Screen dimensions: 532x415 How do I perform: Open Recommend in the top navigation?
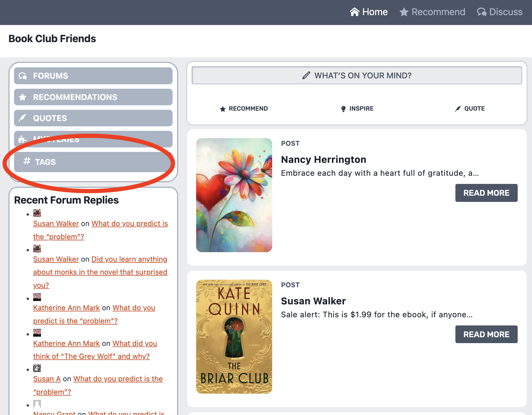point(432,12)
